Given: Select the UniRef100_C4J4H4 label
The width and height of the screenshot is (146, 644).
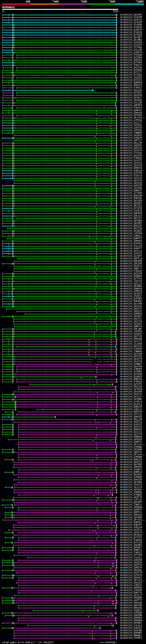Looking at the screenshot, I should pyautogui.click(x=131, y=344).
